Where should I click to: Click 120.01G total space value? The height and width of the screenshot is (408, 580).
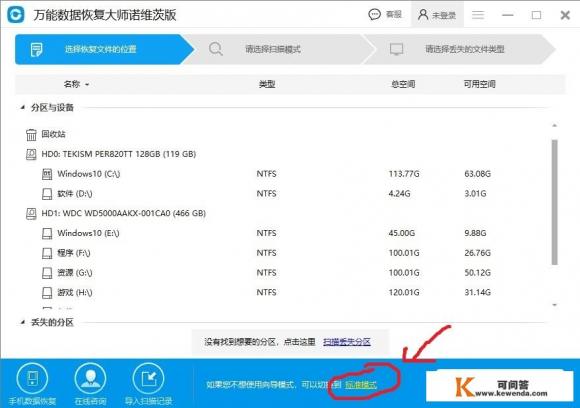pyautogui.click(x=404, y=293)
